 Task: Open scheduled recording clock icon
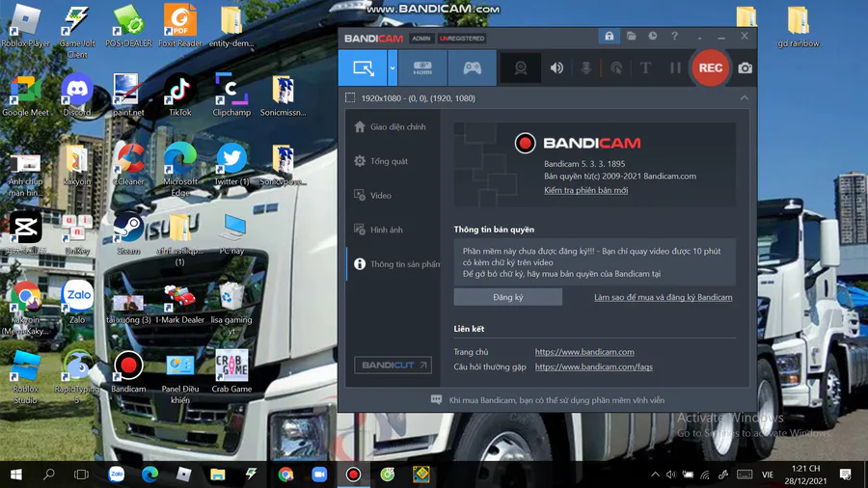point(653,37)
